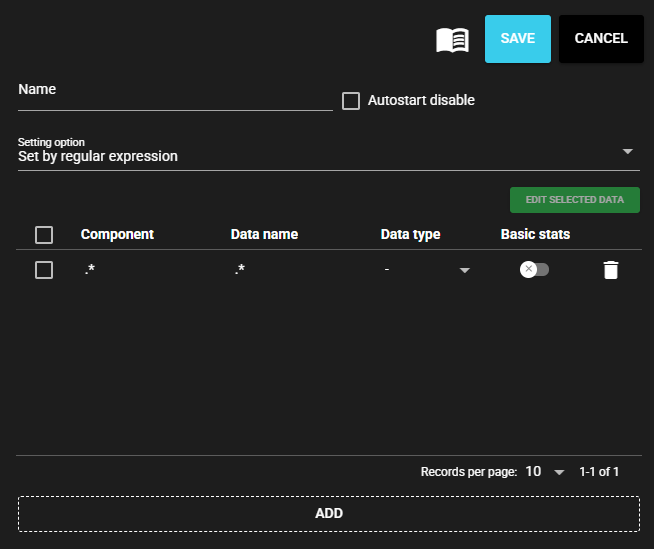
Task: Edit the Data name regex cell in first row
Action: click(290, 270)
